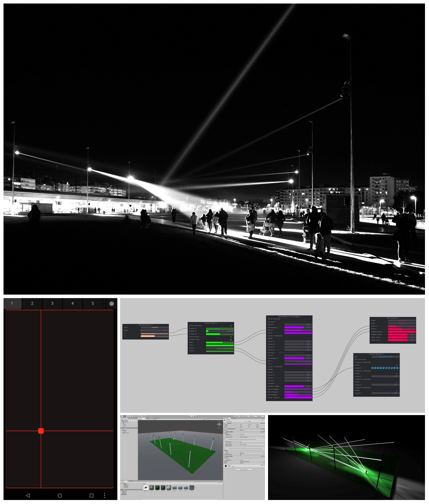The height and width of the screenshot is (504, 429).
Task: Switch to the Asset Store tab in Unity
Action: click(x=157, y=418)
